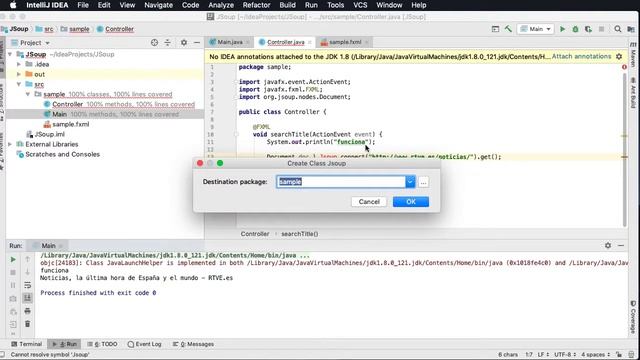Attach annotations link in banner
This screenshot has height=360, width=640.
(581, 56)
